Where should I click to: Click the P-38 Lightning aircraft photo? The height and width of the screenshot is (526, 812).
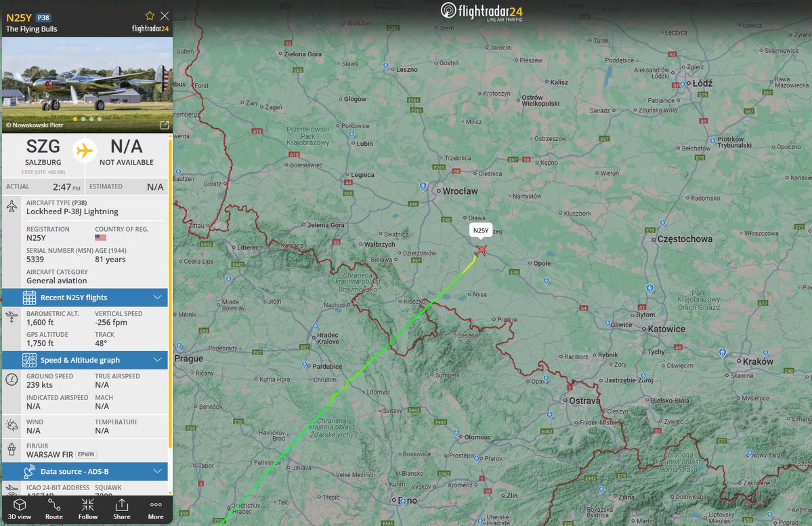pos(87,85)
